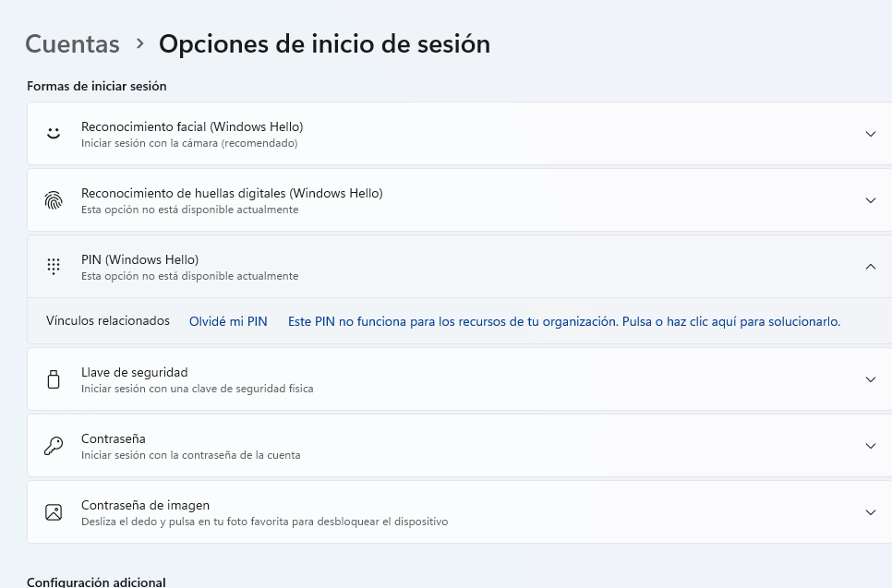Click the picture password image icon

[54, 512]
